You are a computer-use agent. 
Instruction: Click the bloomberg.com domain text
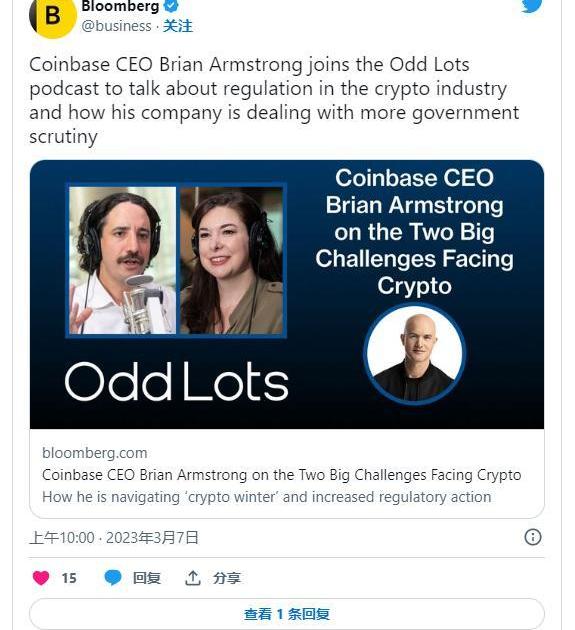click(95, 453)
